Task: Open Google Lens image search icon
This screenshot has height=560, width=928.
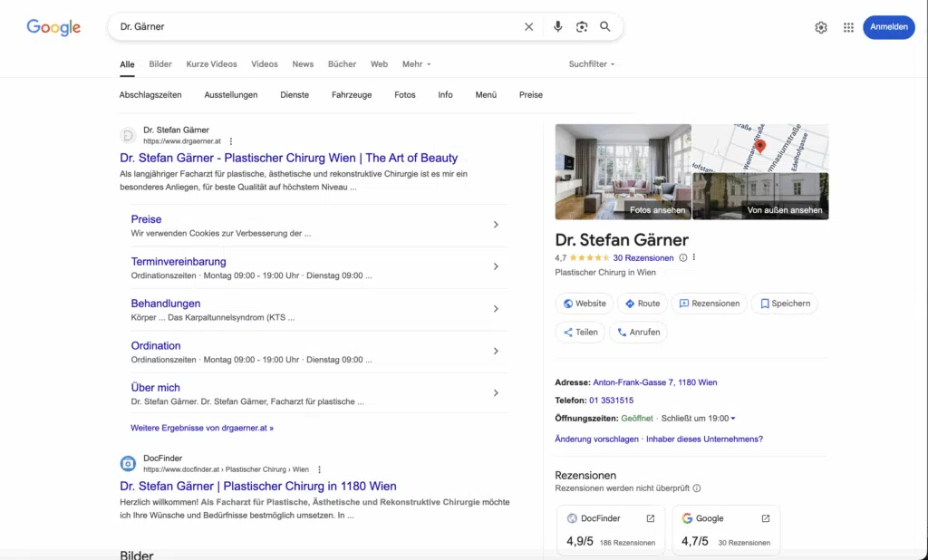Action: click(x=582, y=26)
